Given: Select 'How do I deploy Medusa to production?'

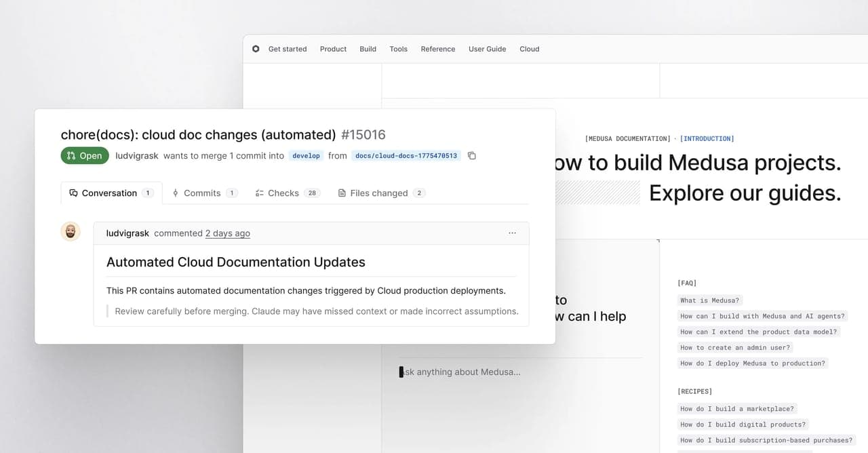Looking at the screenshot, I should tap(753, 363).
